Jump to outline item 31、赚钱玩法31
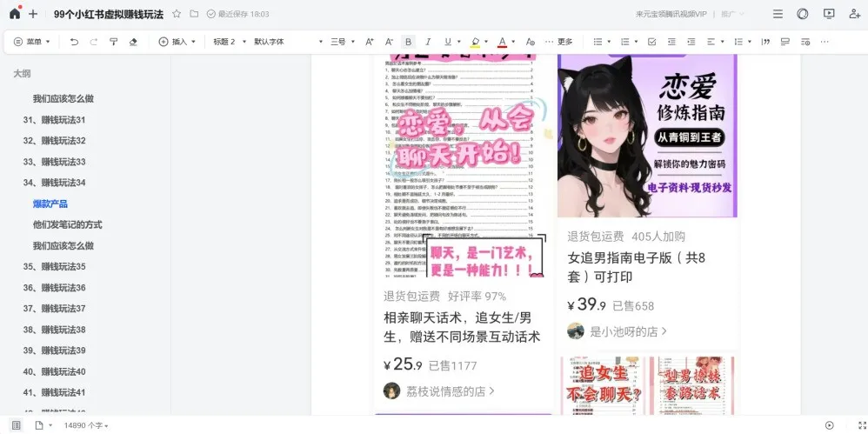 (x=54, y=119)
